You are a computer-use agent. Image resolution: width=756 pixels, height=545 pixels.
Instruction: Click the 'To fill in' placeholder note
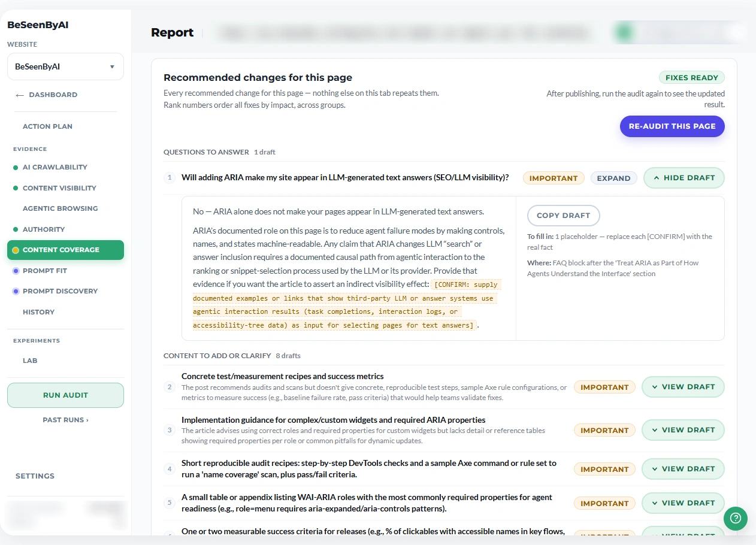point(619,242)
